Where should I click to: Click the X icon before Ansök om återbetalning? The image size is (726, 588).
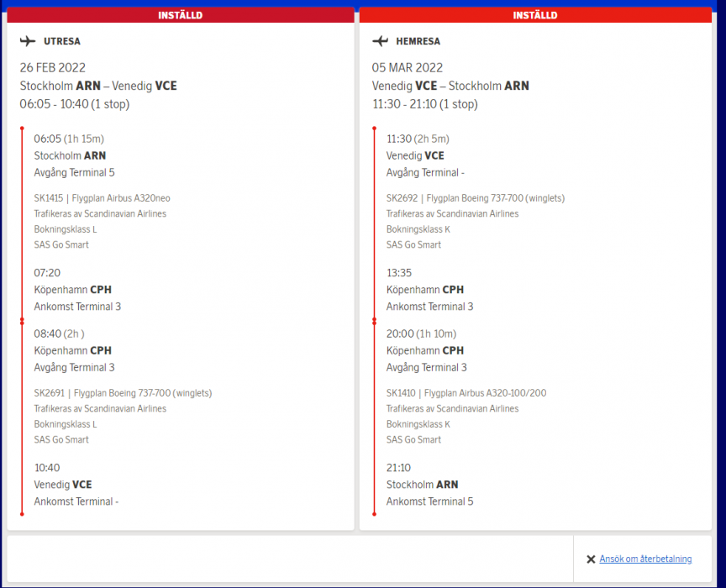(x=592, y=559)
